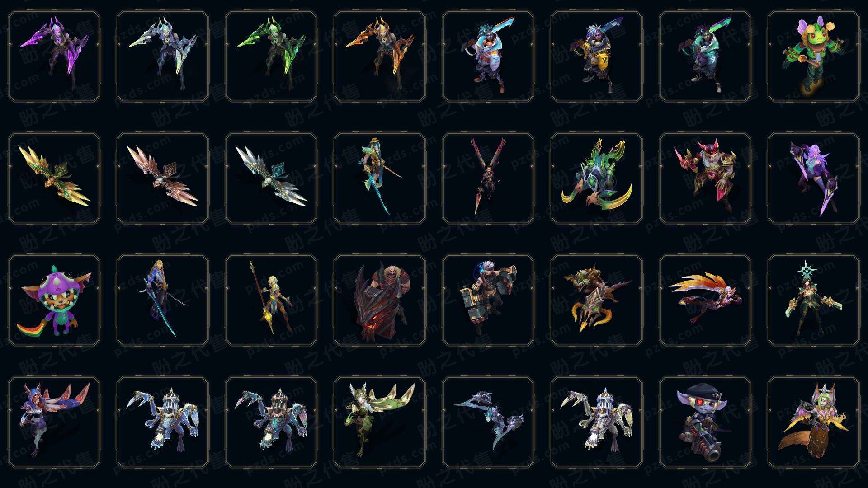Click the flame-feathered flying character tile

[x=705, y=300]
